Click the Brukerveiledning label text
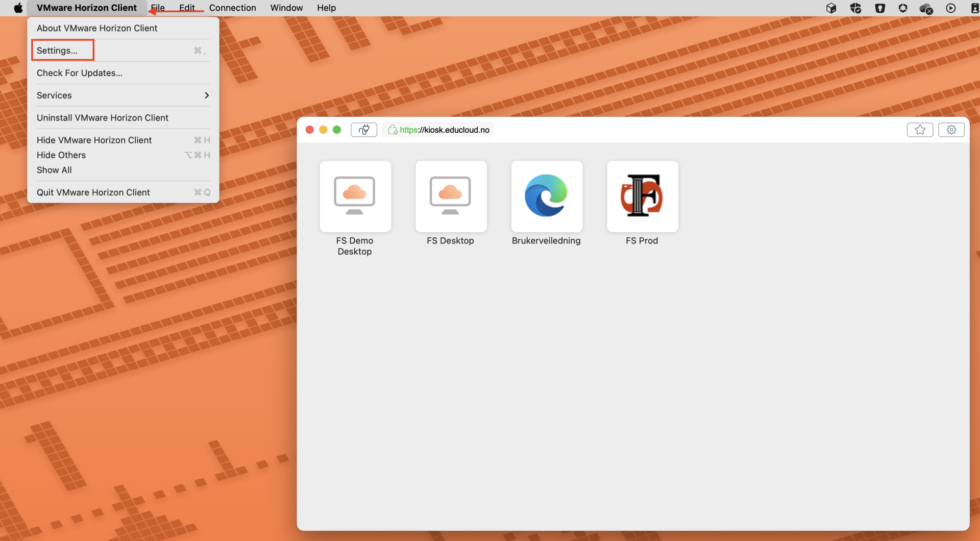This screenshot has width=980, height=541. tap(546, 240)
